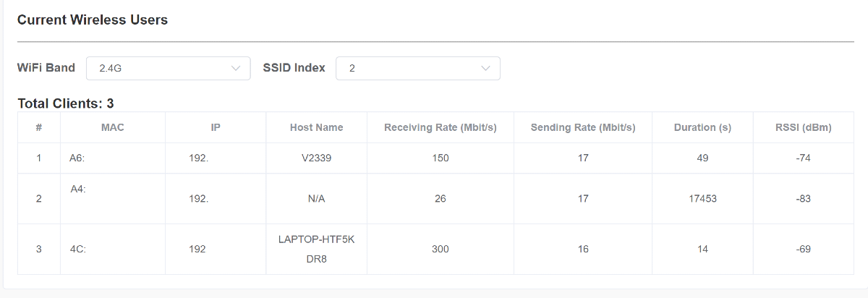Click Sending Rate (Mbit/s) column header
The width and height of the screenshot is (868, 298).
(583, 127)
